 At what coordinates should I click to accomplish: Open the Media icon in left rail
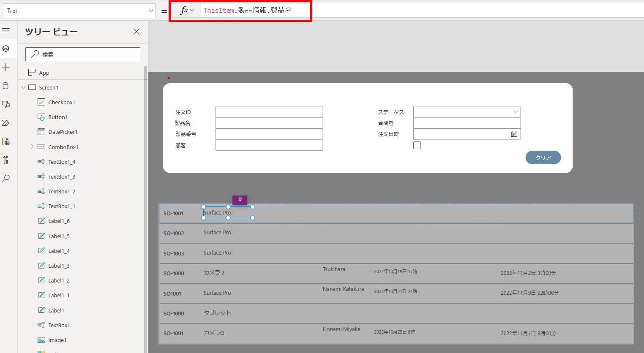click(6, 104)
